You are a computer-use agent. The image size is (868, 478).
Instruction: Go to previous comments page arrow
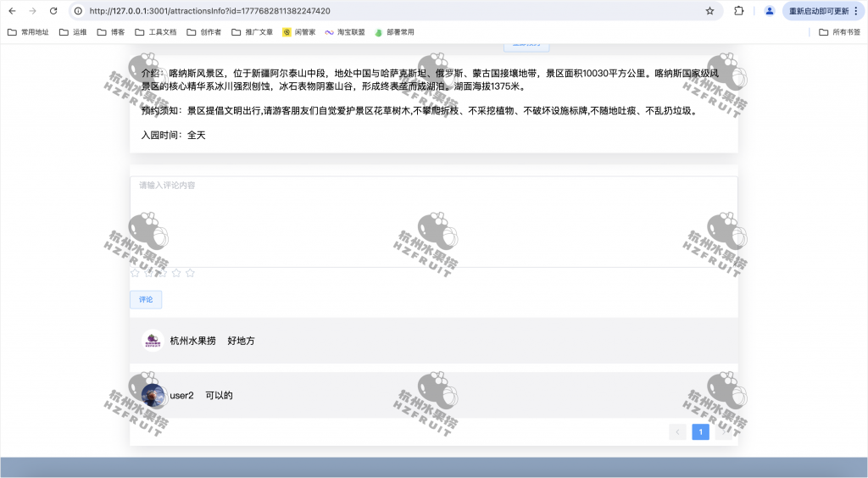[677, 432]
